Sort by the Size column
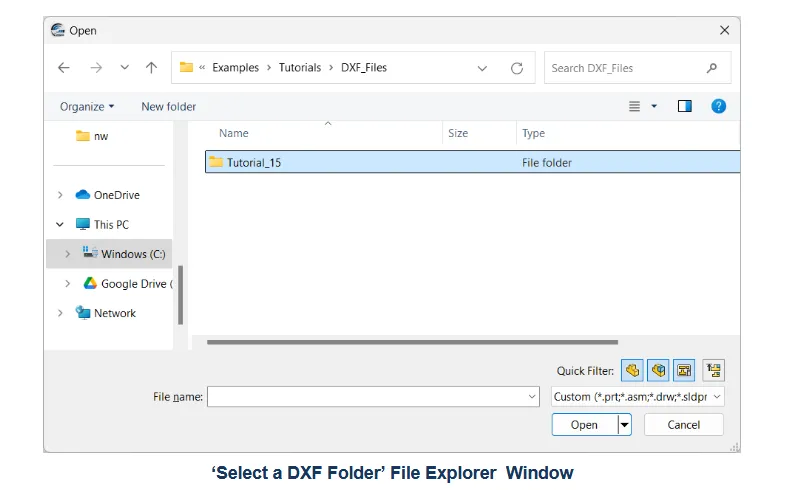This screenshot has height=490, width=801. tap(458, 133)
